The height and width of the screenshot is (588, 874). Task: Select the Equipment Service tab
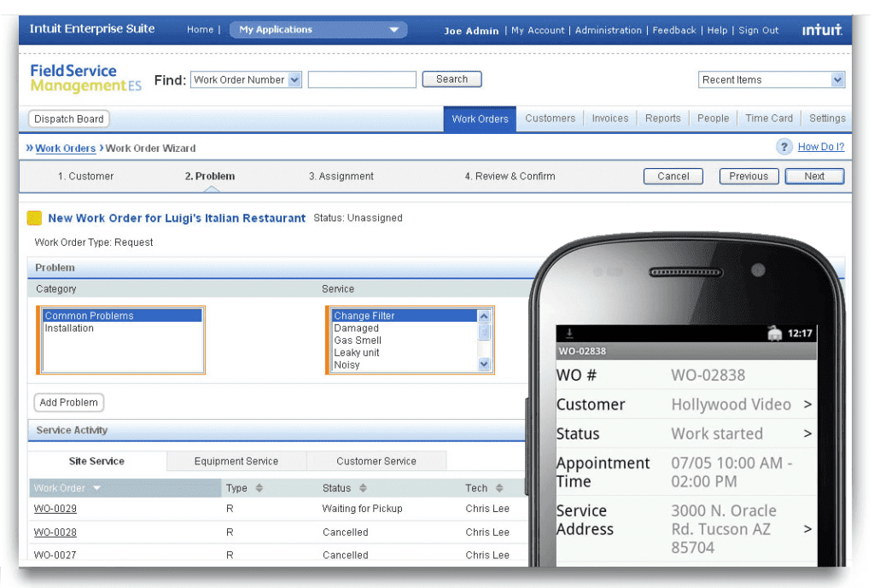click(236, 461)
